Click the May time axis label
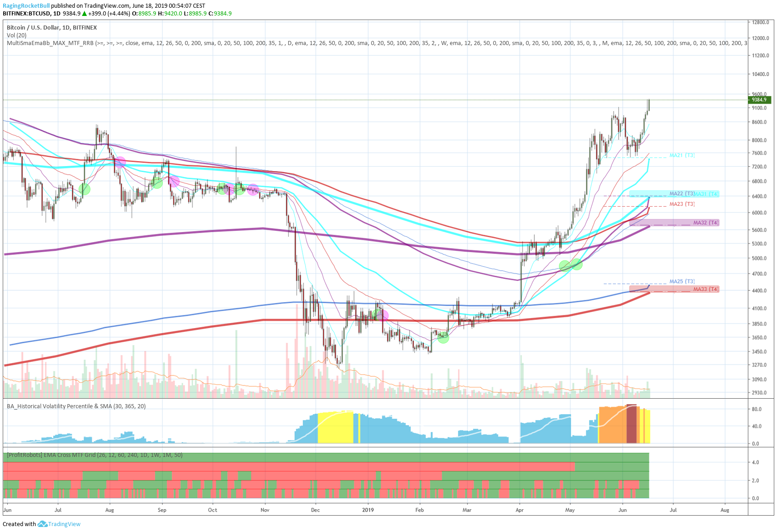Viewport: 777px width, 532px height. click(570, 510)
